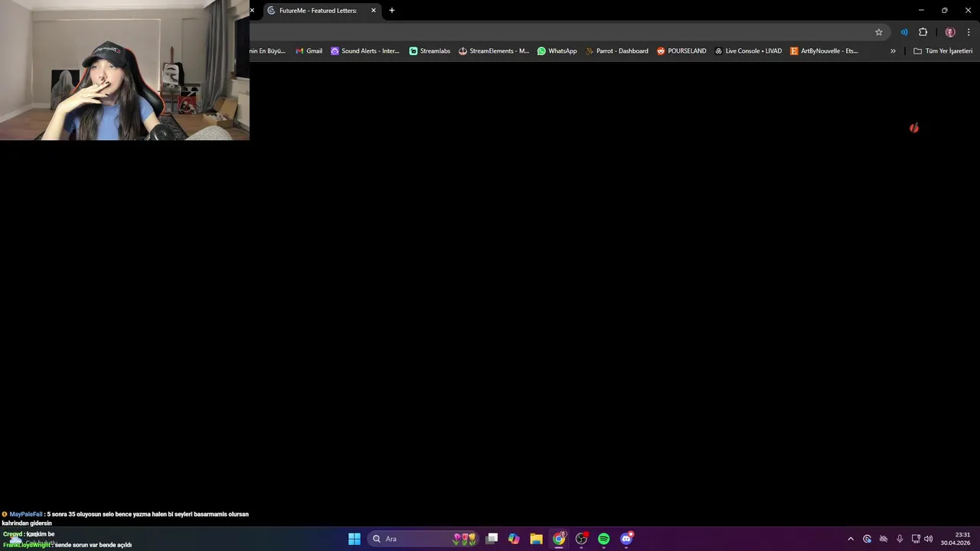Click the Ara search box on the taskbar
The width and height of the screenshot is (980, 551).
click(x=423, y=539)
